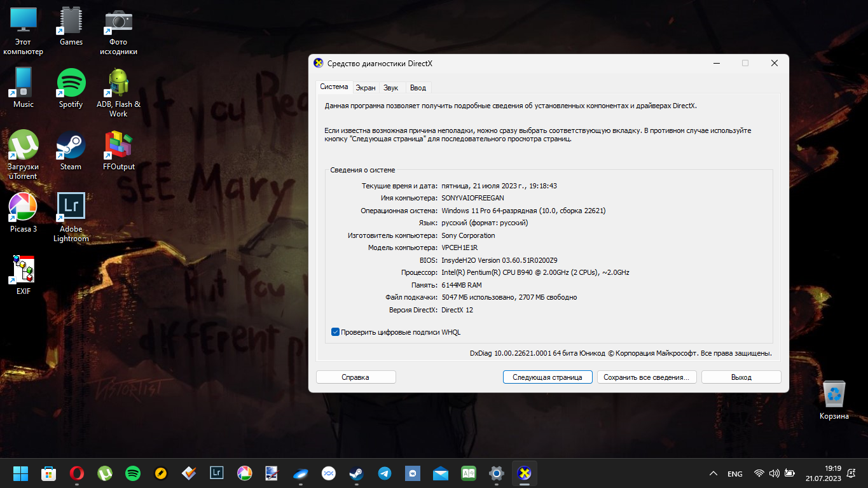Image resolution: width=868 pixels, height=488 pixels.
Task: Open the ENG language switcher
Action: click(x=734, y=473)
